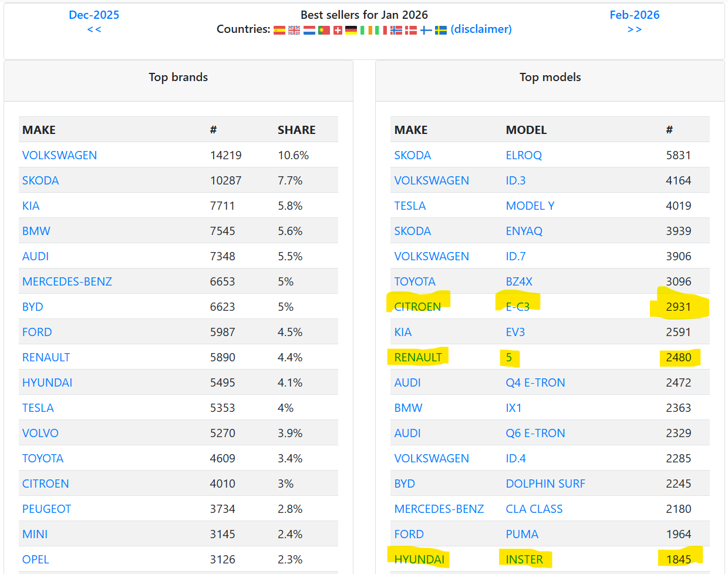The image size is (728, 574).
Task: Click the MERCEDES-BENZ make in Top models
Action: click(439, 509)
